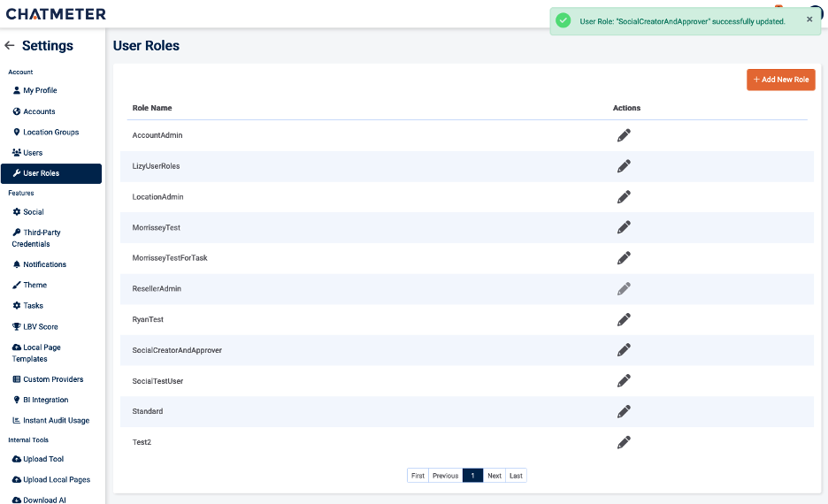The image size is (828, 504).
Task: Click the Add New Role button
Action: (x=780, y=80)
